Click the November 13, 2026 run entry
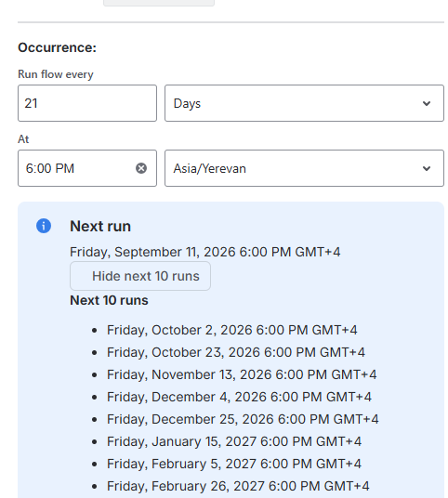This screenshot has height=498, width=448. pos(242,374)
